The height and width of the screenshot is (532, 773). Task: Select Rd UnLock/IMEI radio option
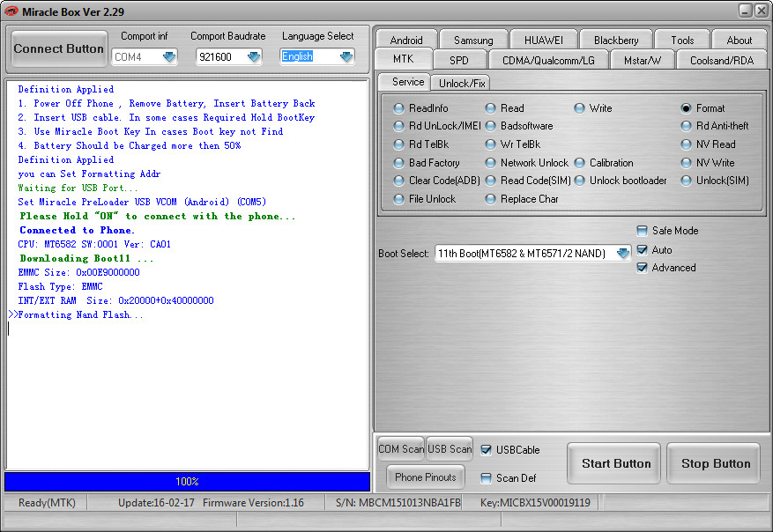click(437, 126)
